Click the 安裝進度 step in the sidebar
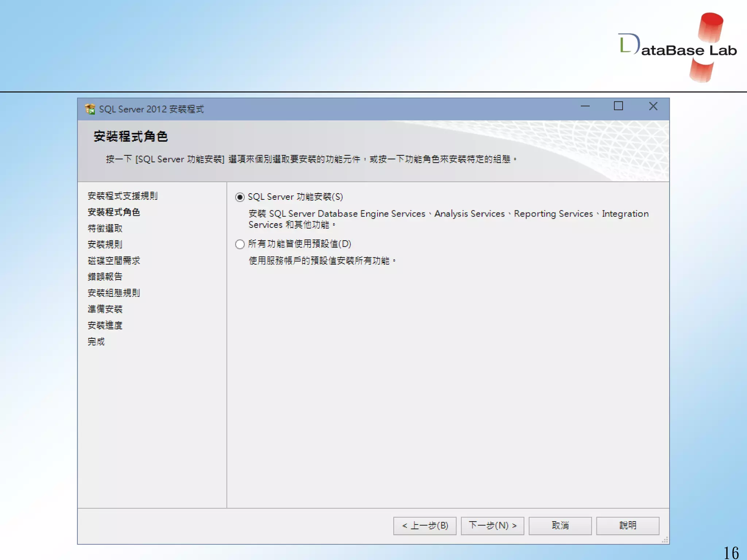This screenshot has height=560, width=747. pyautogui.click(x=105, y=325)
